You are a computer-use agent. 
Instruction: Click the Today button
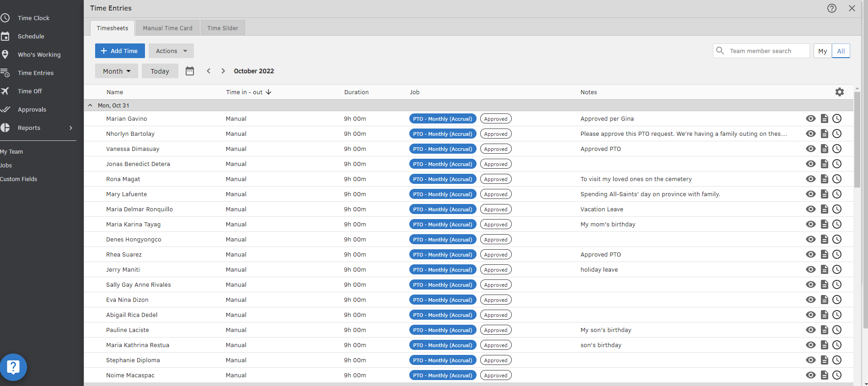[160, 71]
